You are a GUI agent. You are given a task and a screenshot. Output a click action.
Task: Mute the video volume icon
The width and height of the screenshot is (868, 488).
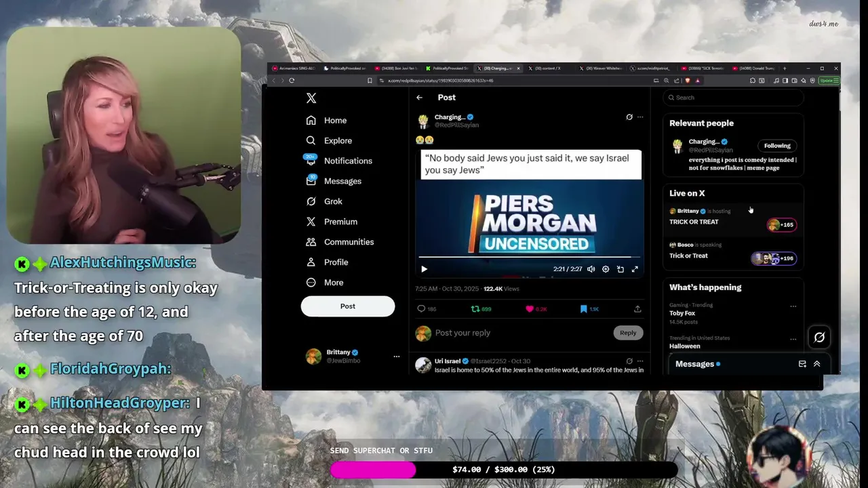pyautogui.click(x=591, y=269)
